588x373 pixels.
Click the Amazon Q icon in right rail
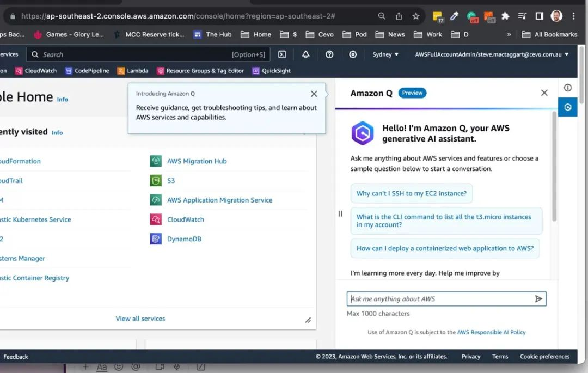click(567, 107)
